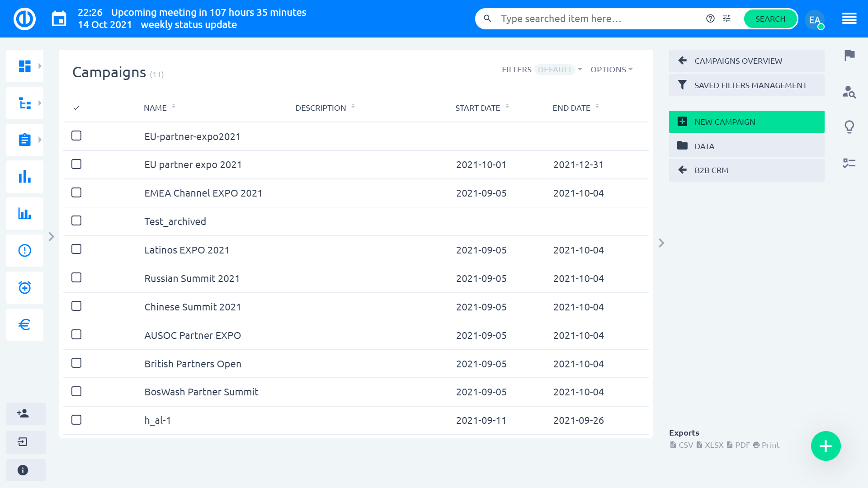
Task: Check the EU-partner-expo2021 row checkbox
Action: 76,136
